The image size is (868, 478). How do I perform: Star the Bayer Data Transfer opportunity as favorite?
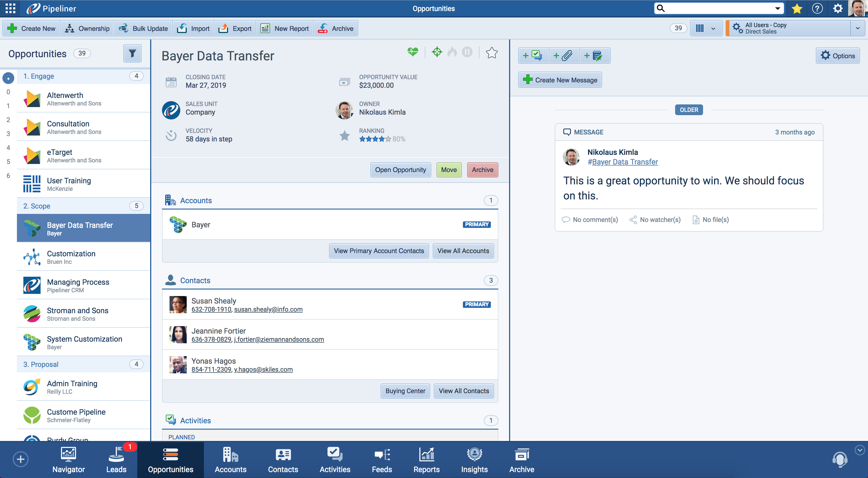[492, 53]
